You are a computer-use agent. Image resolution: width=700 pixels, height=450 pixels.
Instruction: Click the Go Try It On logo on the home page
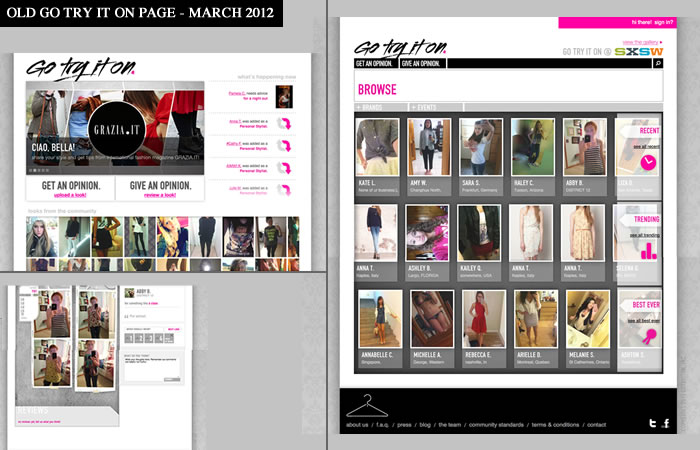pyautogui.click(x=80, y=69)
